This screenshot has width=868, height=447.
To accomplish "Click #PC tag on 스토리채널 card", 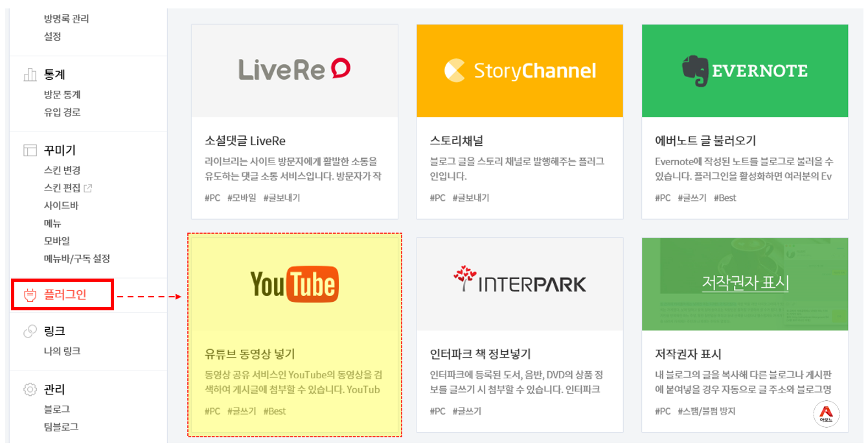I will (x=438, y=198).
